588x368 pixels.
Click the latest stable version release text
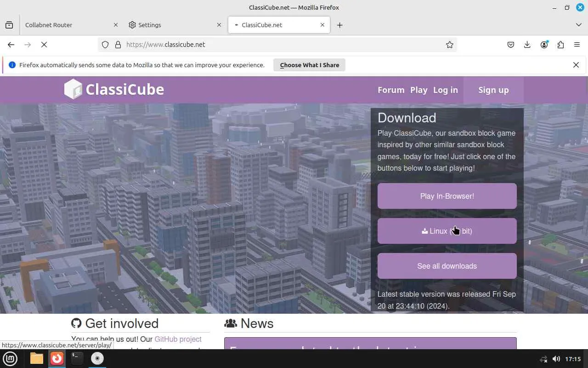tap(447, 300)
